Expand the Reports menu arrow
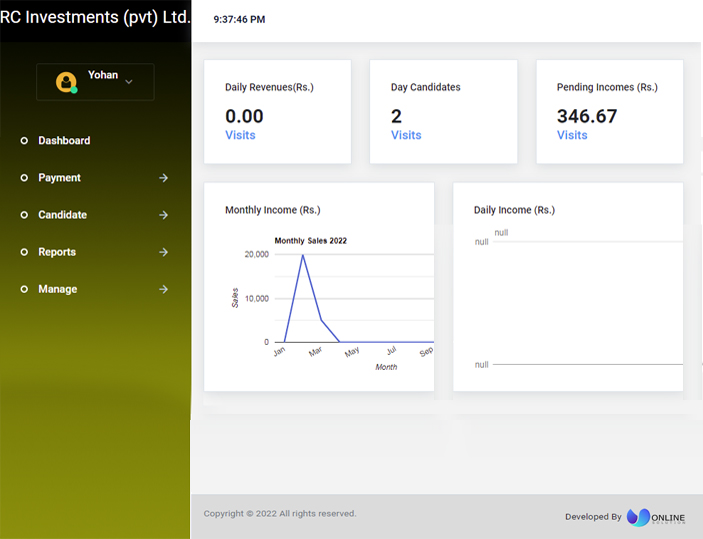703x539 pixels. 164,252
